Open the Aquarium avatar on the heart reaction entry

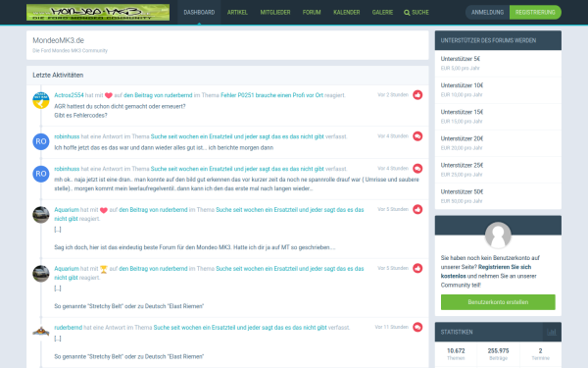pos(41,215)
